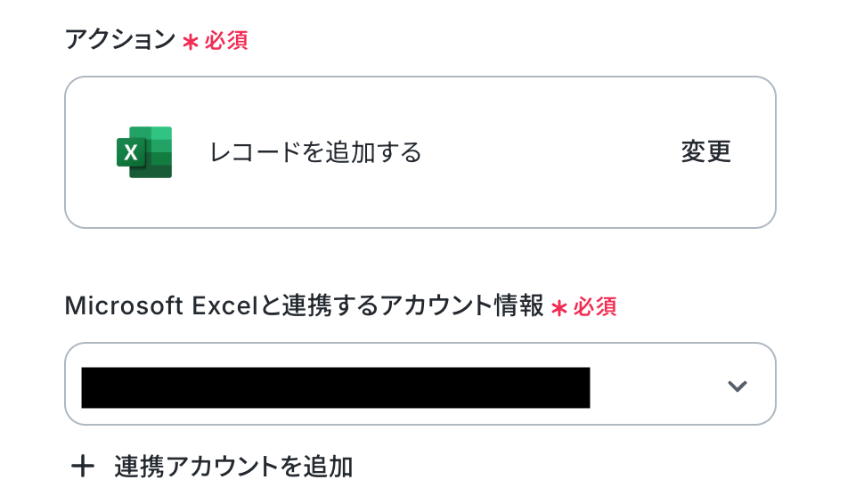Click the green X on Excel logo
864x504 pixels.
(131, 153)
